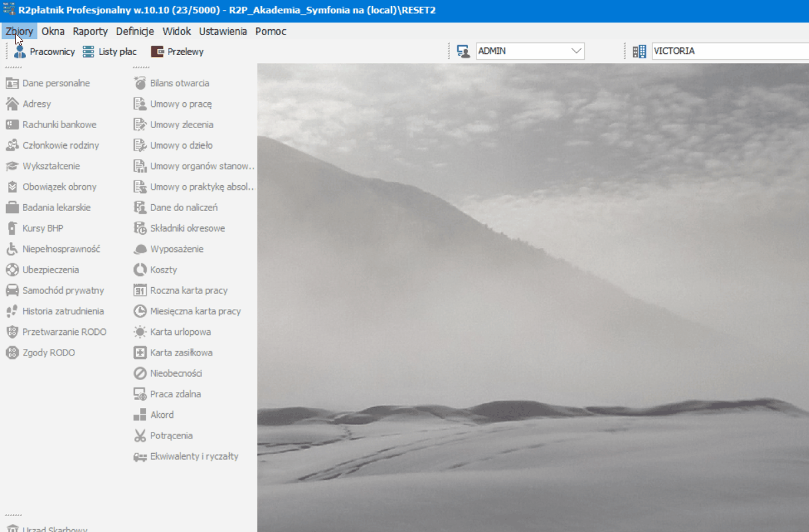Click the building icon beside VICTORIA
Viewport: 809px width, 532px height.
639,51
